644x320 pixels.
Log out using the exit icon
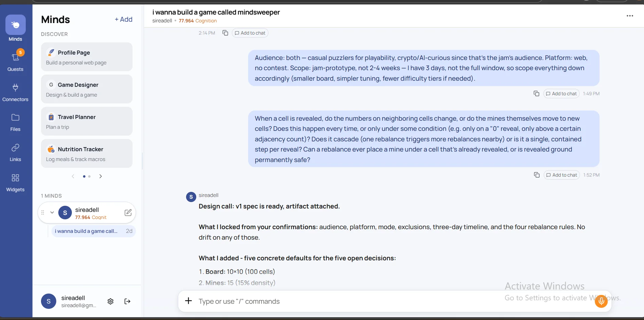click(x=127, y=301)
